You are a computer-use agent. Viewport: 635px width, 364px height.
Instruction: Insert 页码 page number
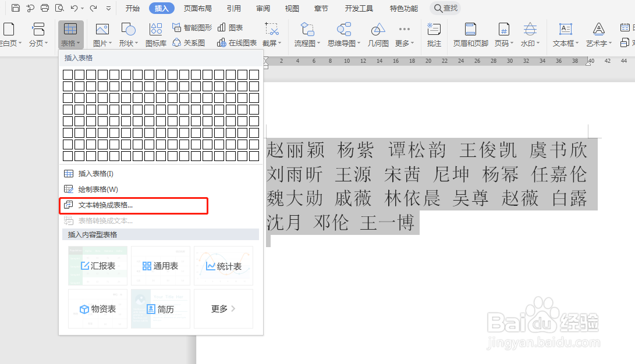(504, 34)
